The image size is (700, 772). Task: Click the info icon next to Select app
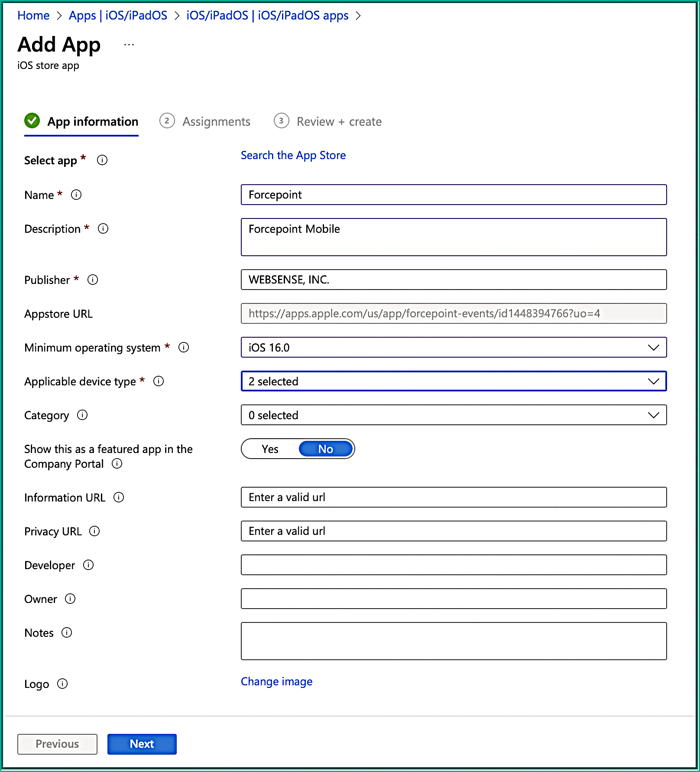(102, 160)
